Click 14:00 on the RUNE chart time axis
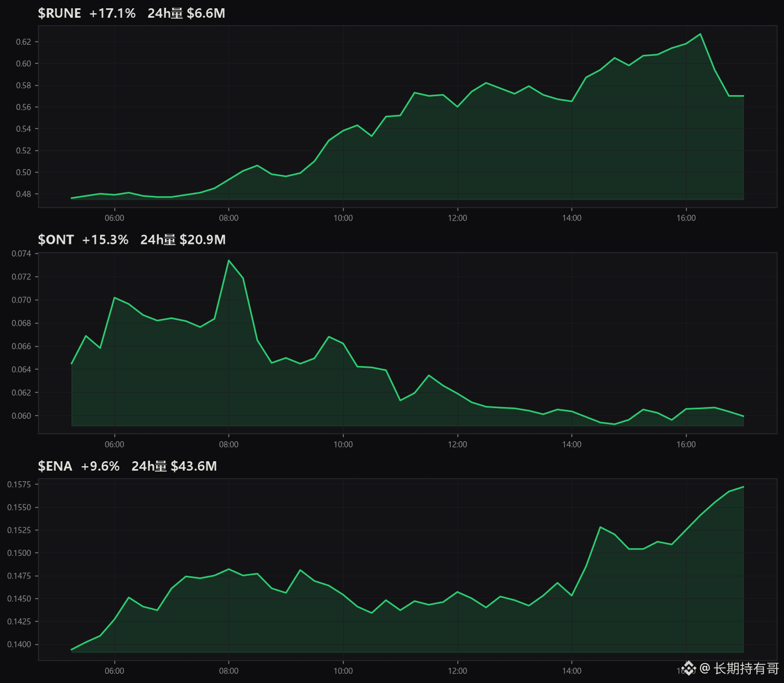This screenshot has height=683, width=784. (572, 218)
